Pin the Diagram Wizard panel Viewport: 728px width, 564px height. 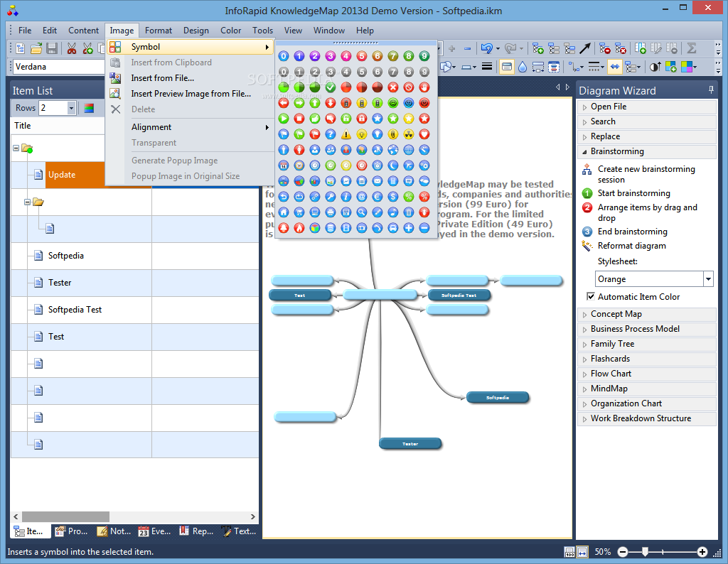pos(711,90)
